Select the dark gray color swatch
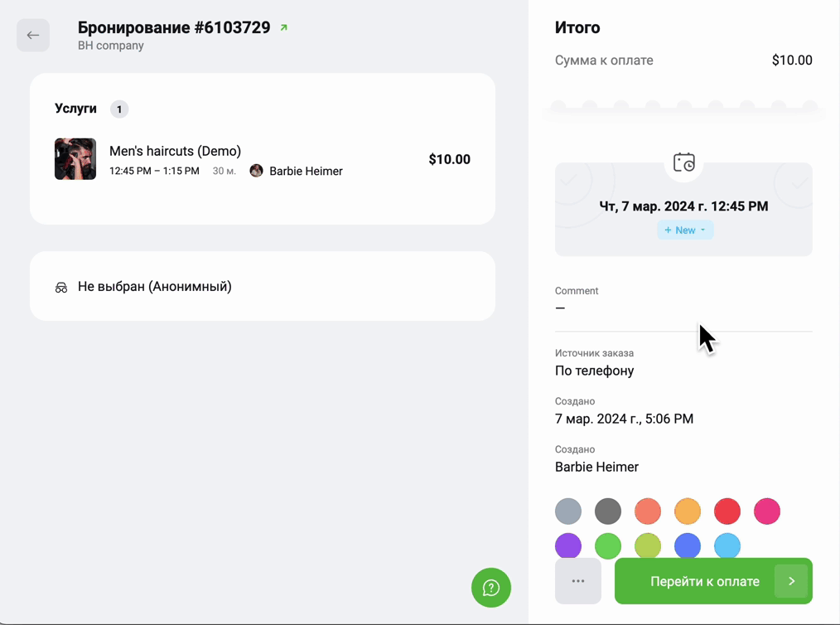This screenshot has height=625, width=840. [608, 511]
